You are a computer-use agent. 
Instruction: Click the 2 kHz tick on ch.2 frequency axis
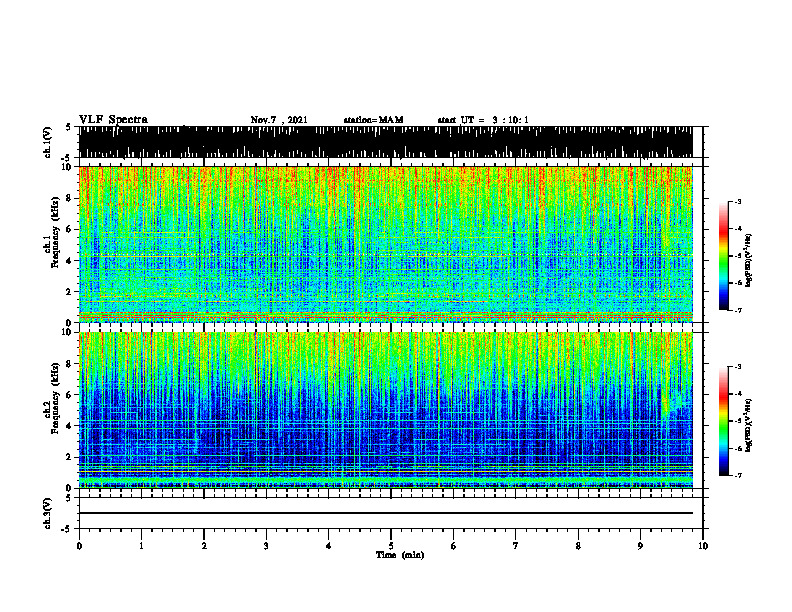pos(70,457)
